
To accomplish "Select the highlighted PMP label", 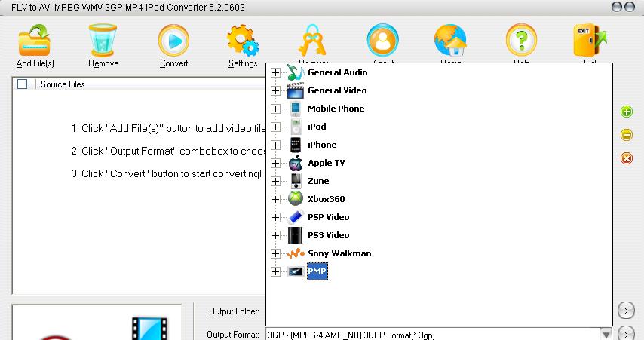I will click(x=317, y=271).
